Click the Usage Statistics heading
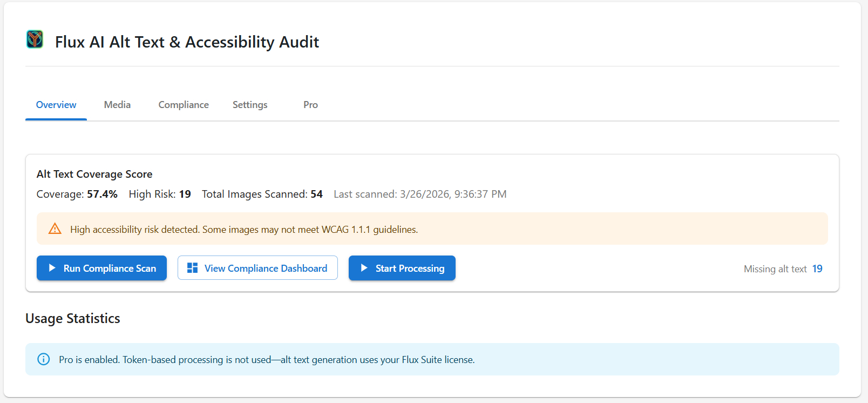868x403 pixels. coord(73,318)
